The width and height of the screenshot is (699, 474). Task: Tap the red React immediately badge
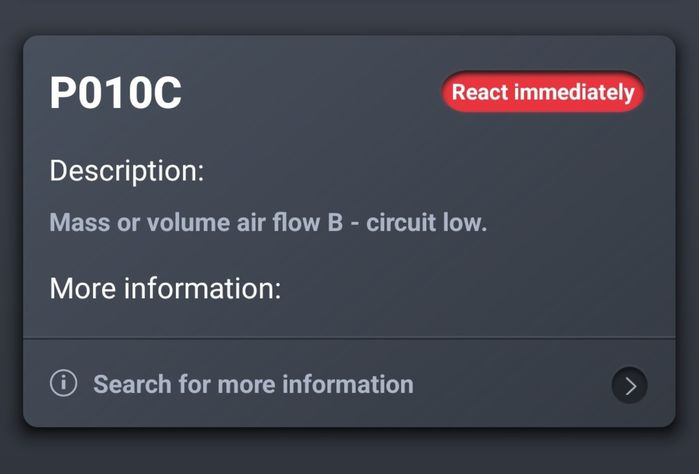pos(543,92)
